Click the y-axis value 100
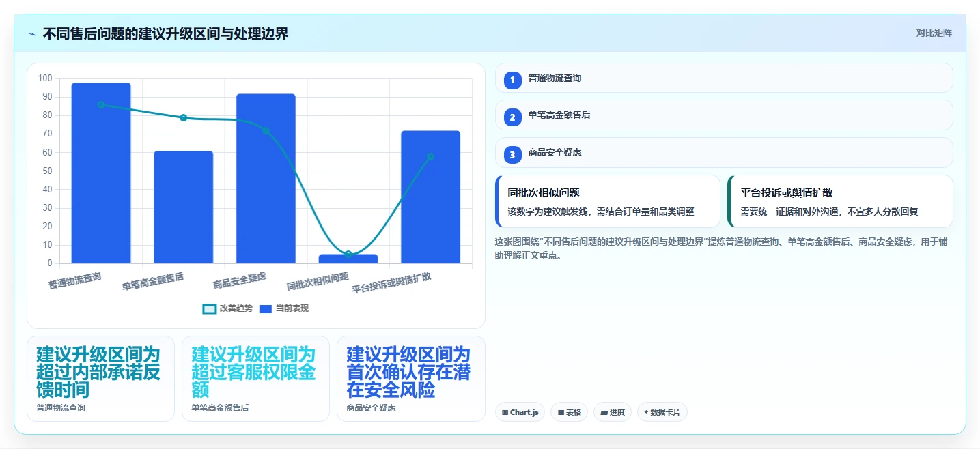This screenshot has width=980, height=449. pos(45,78)
